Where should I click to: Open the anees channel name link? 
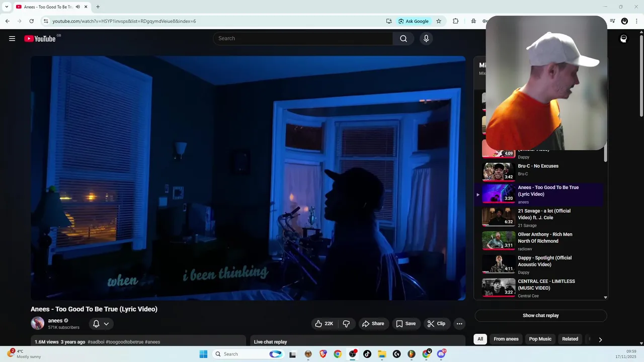(55, 320)
